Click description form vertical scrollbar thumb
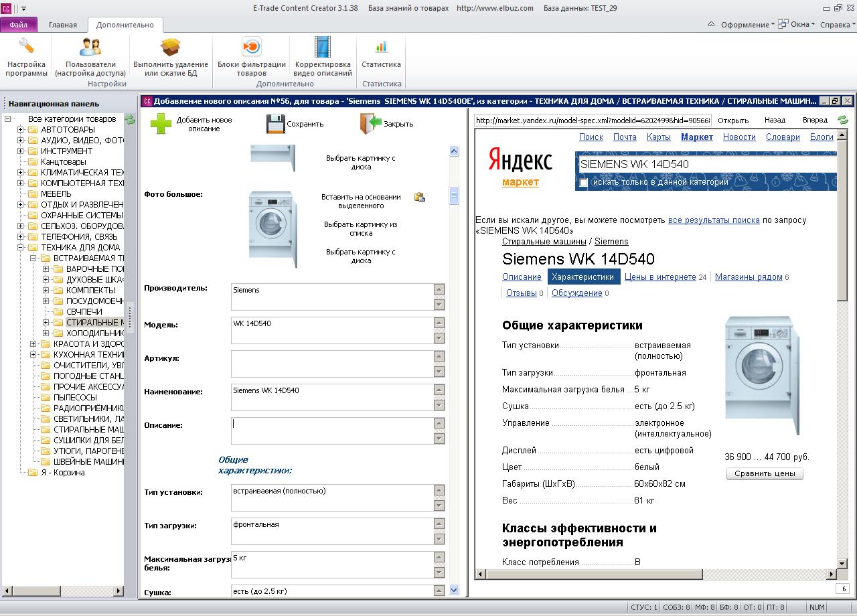The height and width of the screenshot is (616, 857). (454, 195)
